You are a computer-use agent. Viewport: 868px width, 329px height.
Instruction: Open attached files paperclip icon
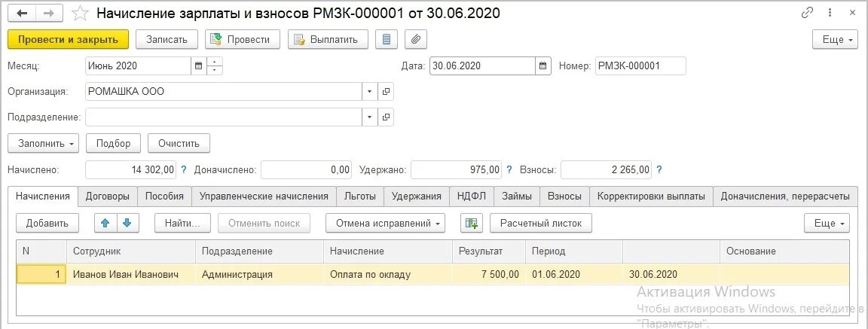point(415,39)
